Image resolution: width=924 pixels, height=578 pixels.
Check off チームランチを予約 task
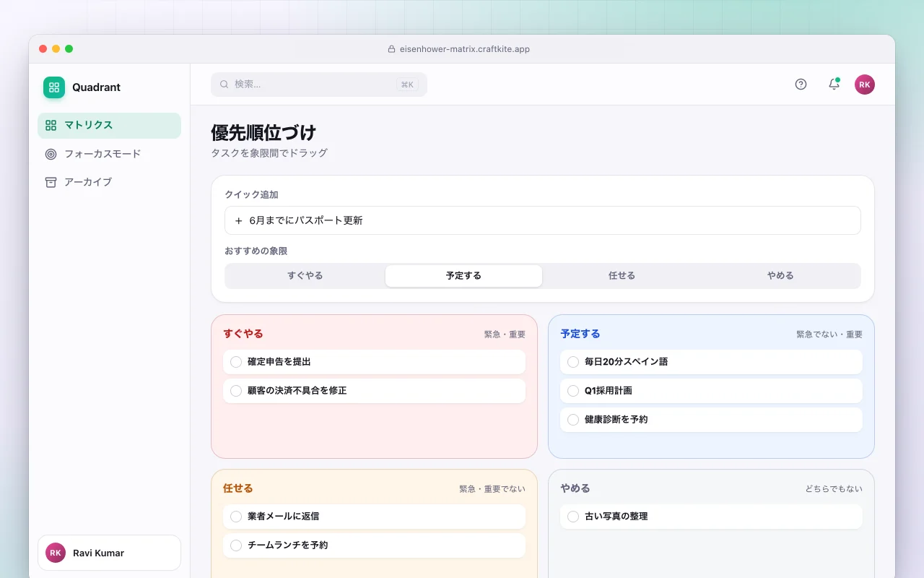pos(236,545)
